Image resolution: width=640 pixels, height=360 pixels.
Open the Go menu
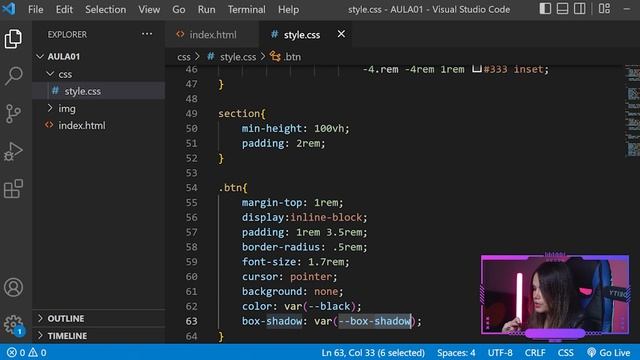pyautogui.click(x=179, y=9)
